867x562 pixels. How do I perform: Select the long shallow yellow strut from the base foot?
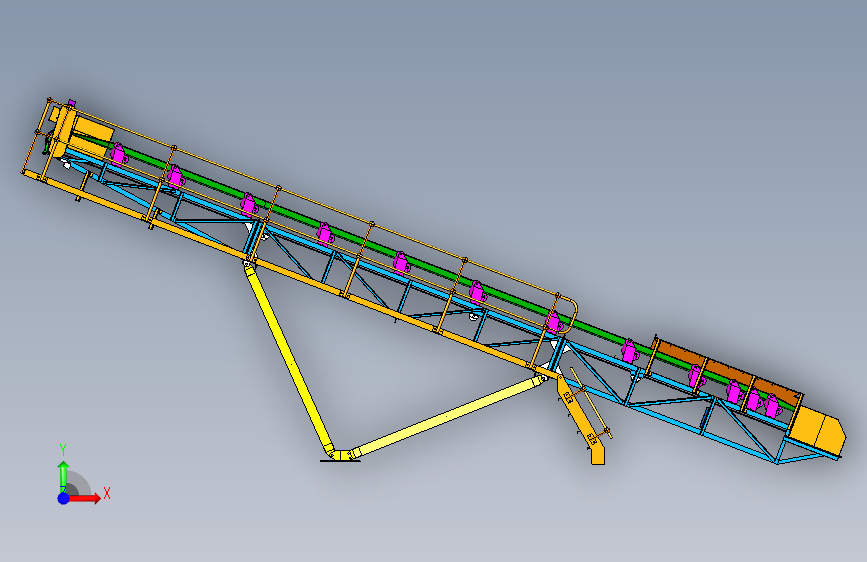[x=448, y=415]
